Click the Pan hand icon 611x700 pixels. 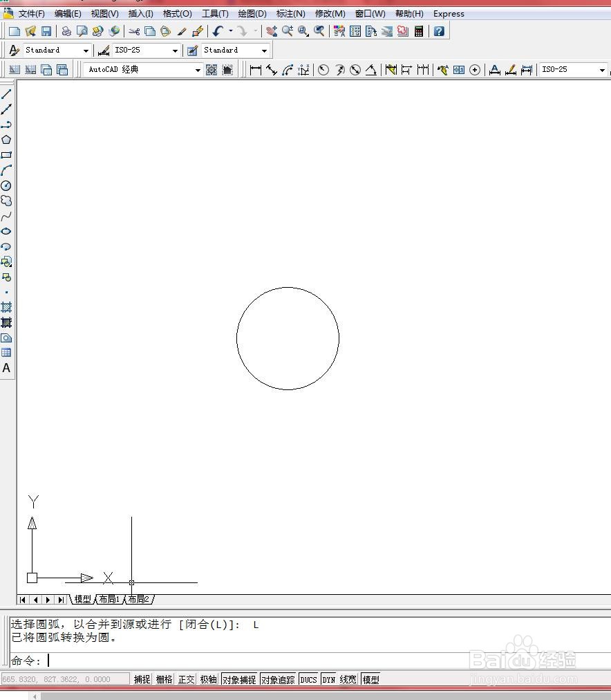point(271,31)
